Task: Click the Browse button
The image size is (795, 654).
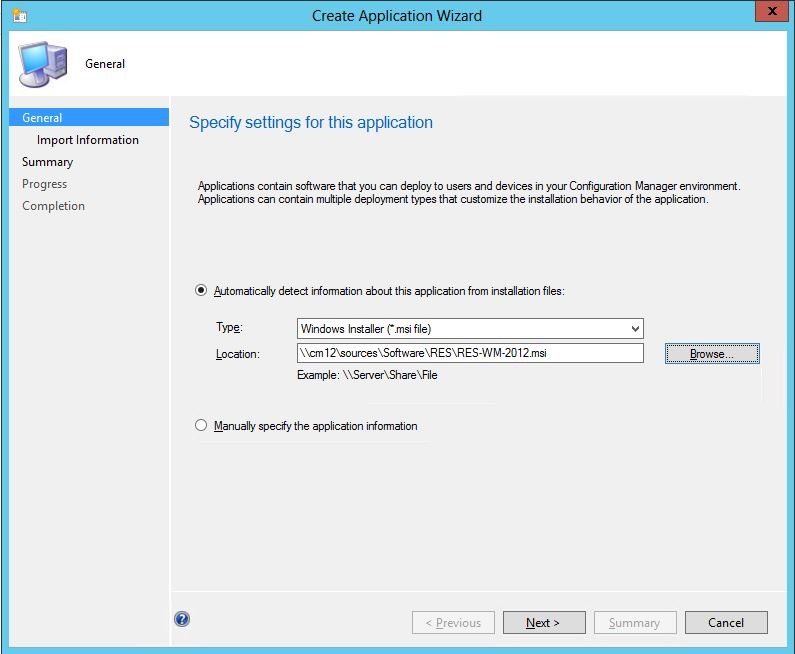Action: coord(712,353)
